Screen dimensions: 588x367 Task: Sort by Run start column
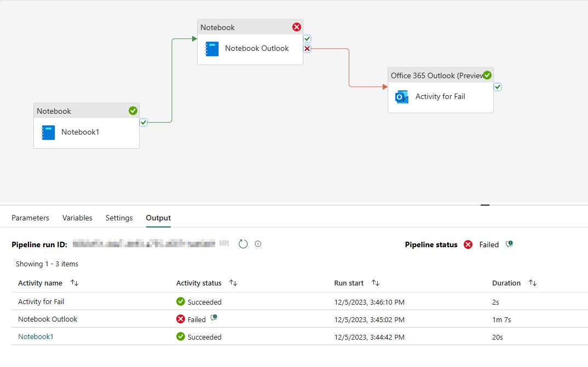[x=376, y=283]
